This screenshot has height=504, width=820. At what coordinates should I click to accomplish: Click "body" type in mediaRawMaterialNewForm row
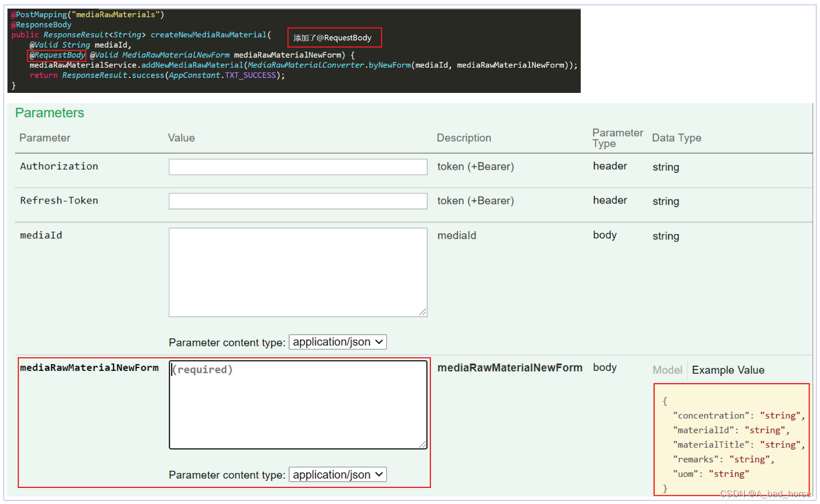(605, 368)
